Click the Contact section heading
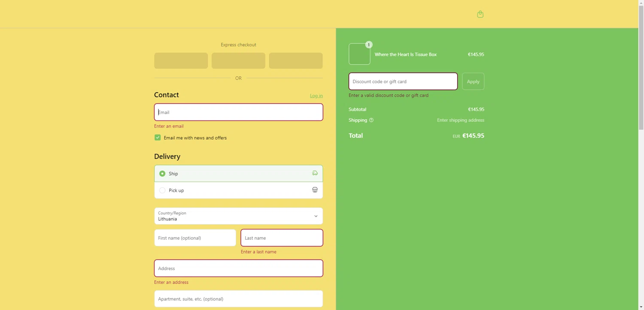644x310 pixels. (x=167, y=95)
